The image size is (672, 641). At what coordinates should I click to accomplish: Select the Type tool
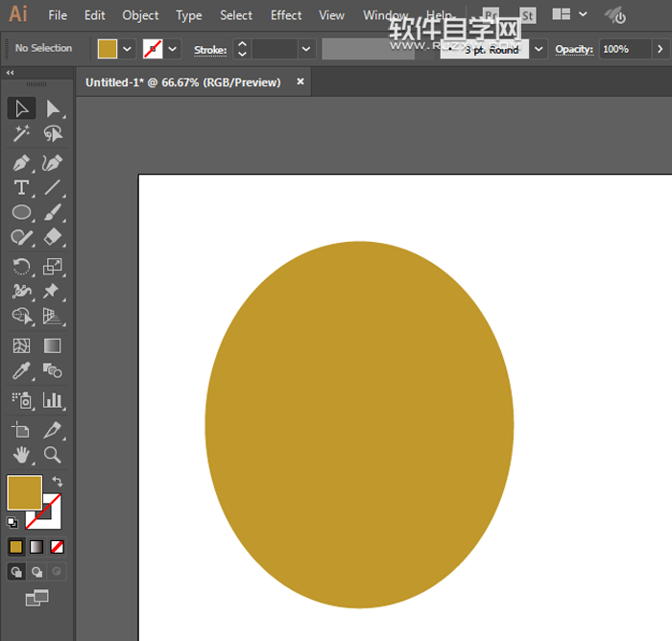tap(21, 188)
